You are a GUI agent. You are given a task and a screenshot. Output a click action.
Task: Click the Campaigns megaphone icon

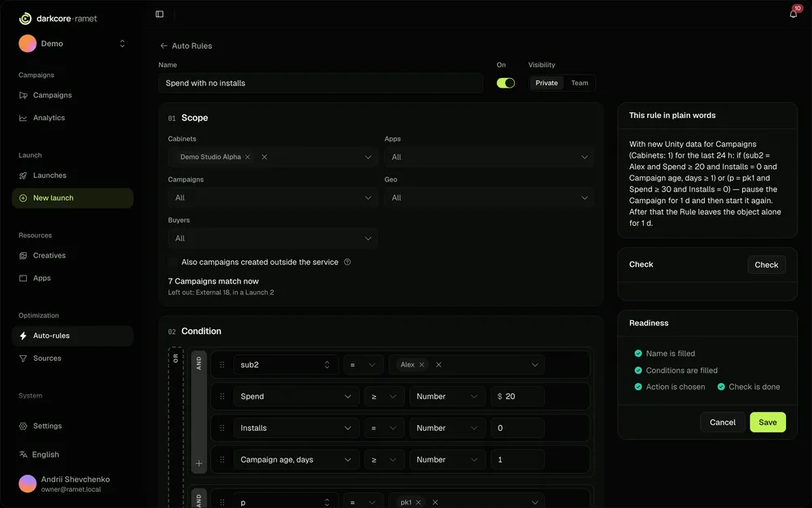coord(23,95)
